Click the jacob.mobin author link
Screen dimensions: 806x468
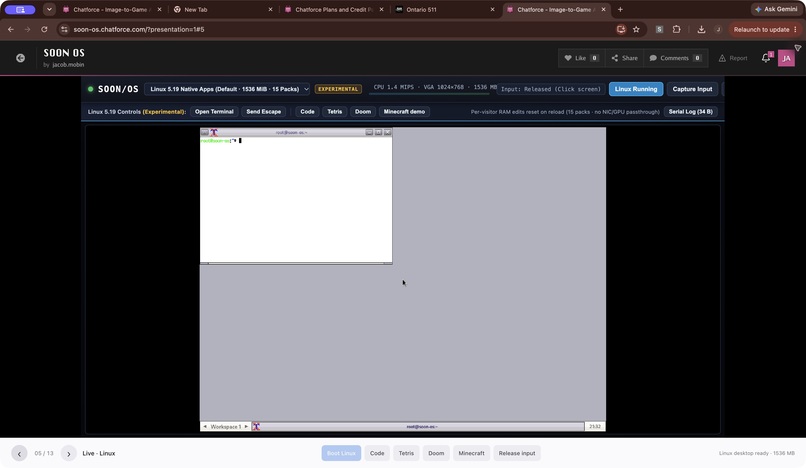pyautogui.click(x=68, y=65)
